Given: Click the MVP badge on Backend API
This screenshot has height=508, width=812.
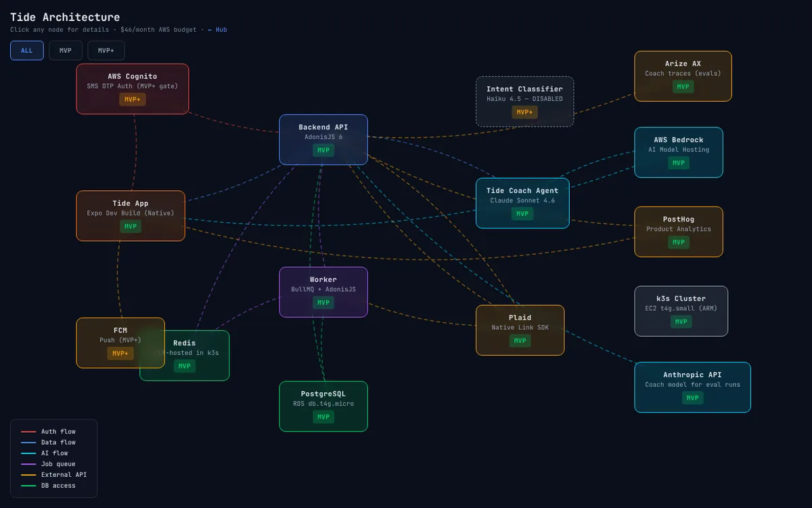Looking at the screenshot, I should pos(323,150).
